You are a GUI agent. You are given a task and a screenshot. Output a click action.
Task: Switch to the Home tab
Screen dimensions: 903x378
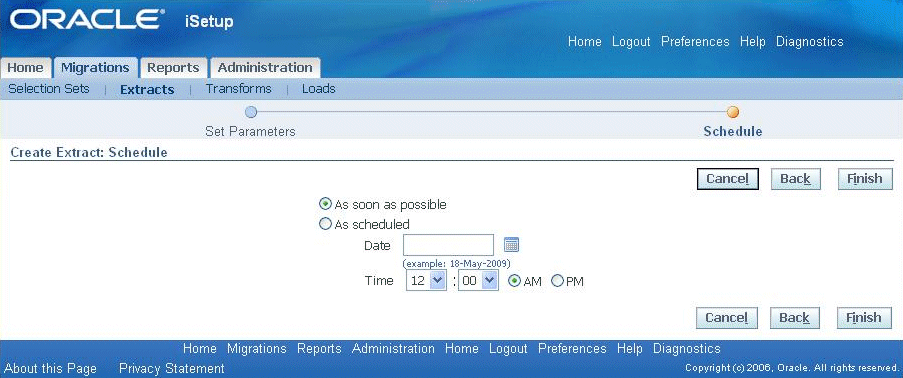(x=25, y=68)
